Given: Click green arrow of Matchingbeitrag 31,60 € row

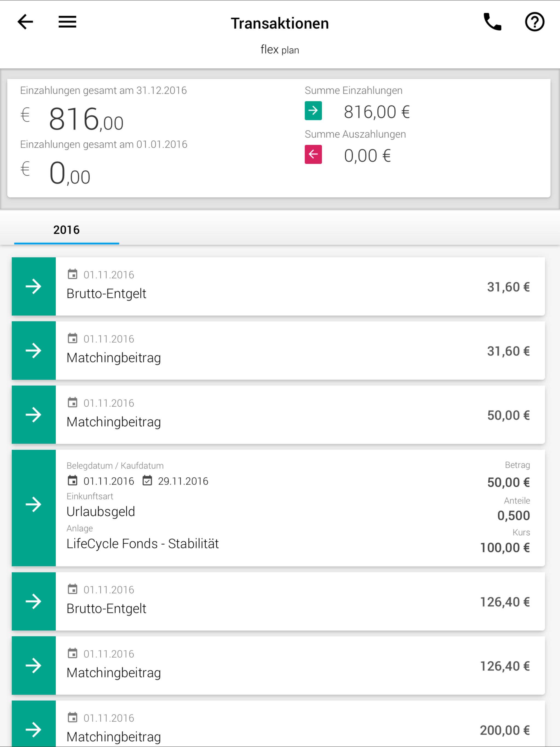Looking at the screenshot, I should tap(34, 351).
